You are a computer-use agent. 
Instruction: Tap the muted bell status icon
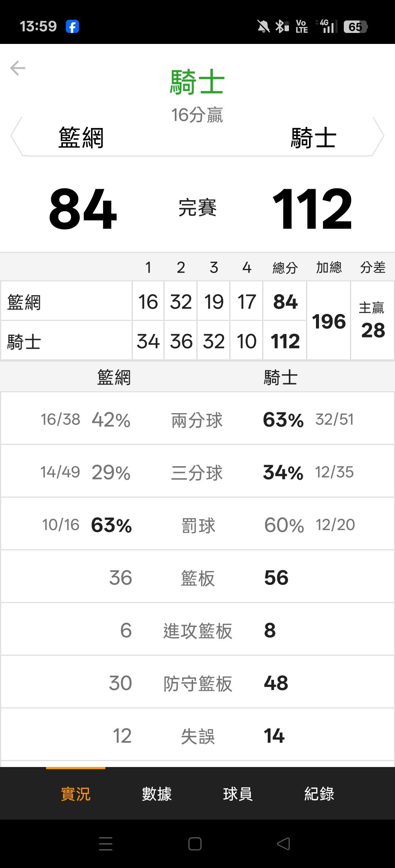pos(263,27)
